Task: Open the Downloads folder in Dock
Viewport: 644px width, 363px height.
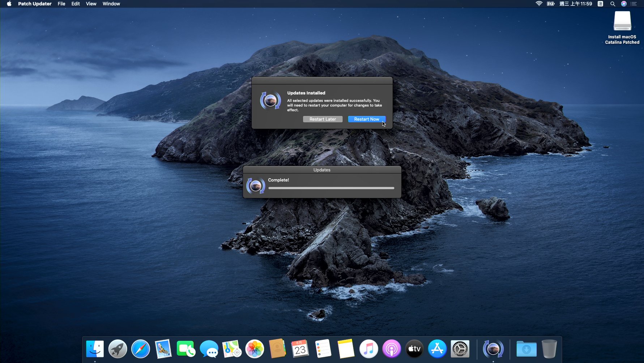Action: coord(526,349)
